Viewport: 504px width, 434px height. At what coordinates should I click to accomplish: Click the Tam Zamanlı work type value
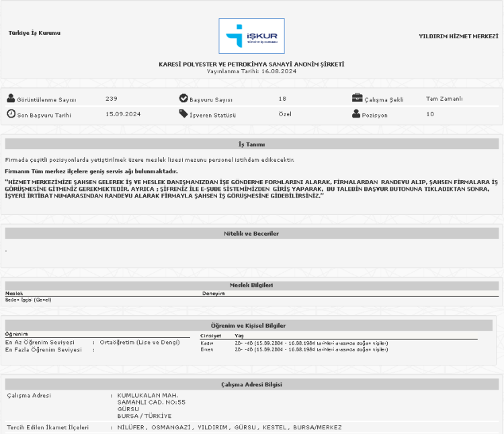(444, 99)
